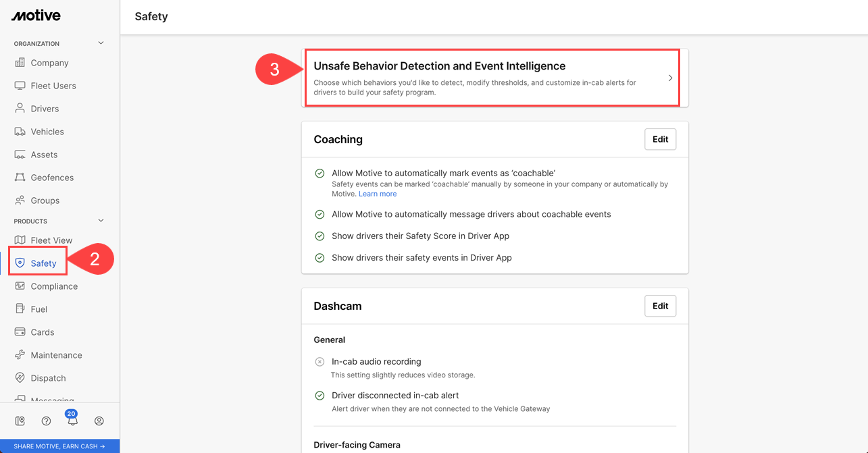The width and height of the screenshot is (868, 453).
Task: Click the Drivers person icon
Action: 20,109
